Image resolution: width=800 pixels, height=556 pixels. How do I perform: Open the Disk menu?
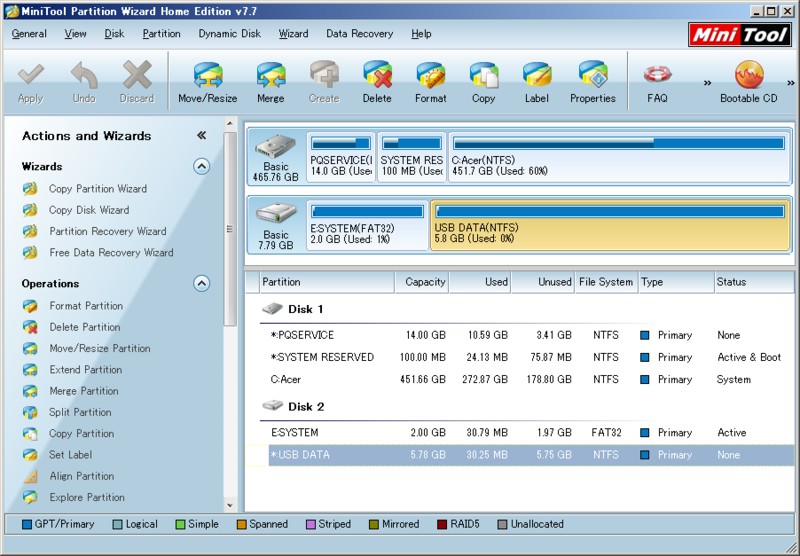114,34
